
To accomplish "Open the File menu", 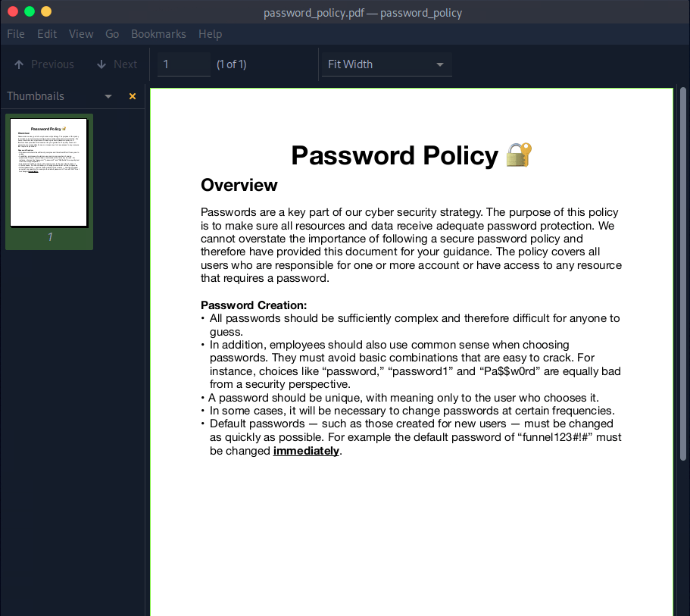I will [x=16, y=34].
